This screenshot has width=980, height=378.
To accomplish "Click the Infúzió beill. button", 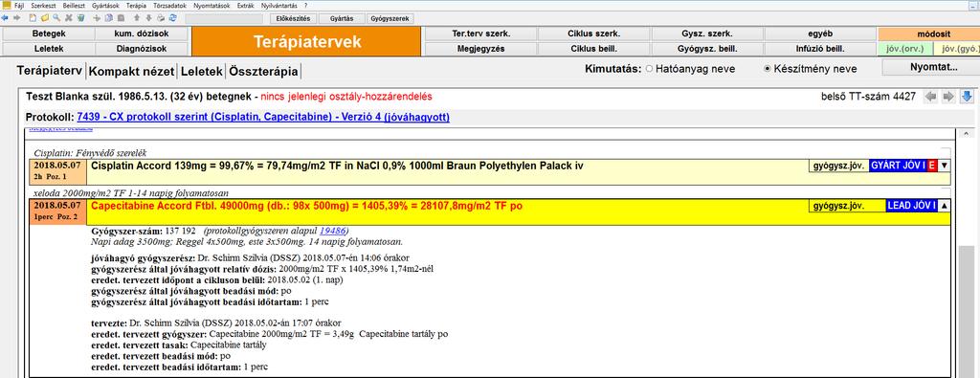I will coord(820,48).
